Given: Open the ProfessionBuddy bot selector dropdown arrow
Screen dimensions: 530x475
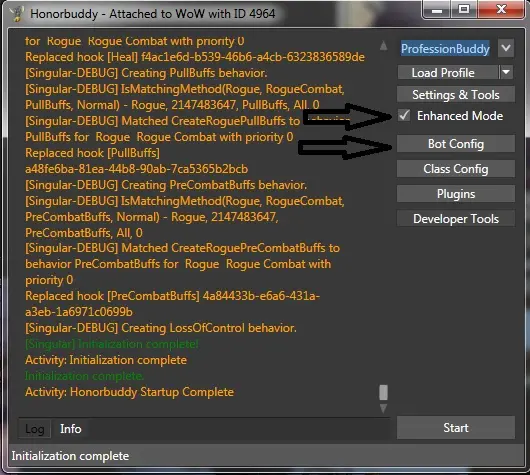Looking at the screenshot, I should pos(506,48).
